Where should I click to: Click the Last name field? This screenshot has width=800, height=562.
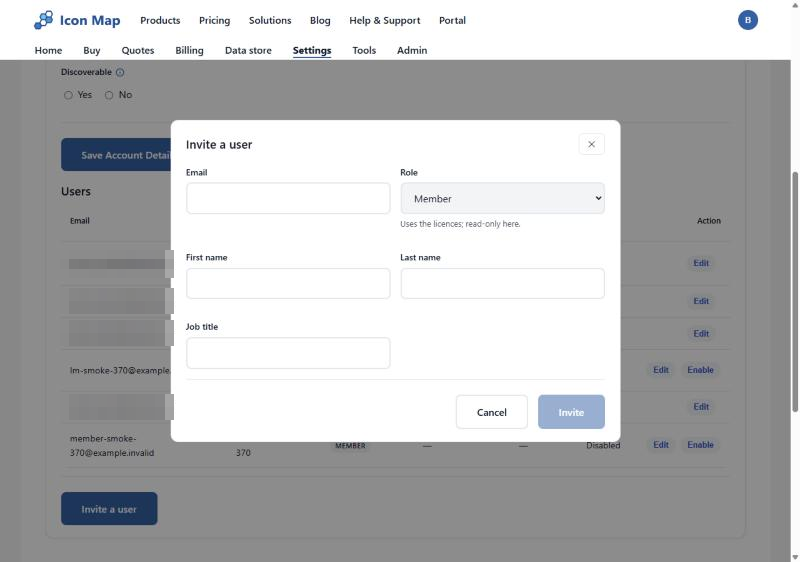[x=503, y=284]
